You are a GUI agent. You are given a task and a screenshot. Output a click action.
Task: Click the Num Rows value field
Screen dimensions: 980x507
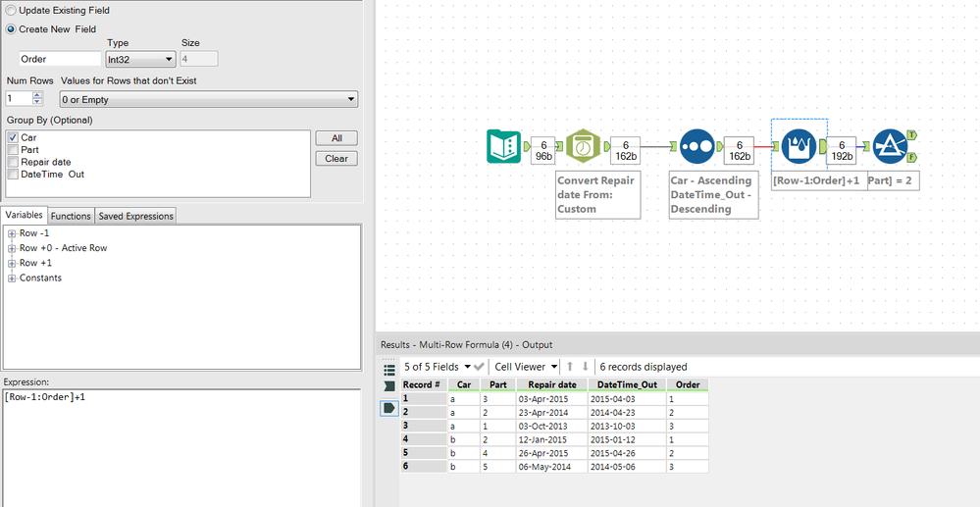18,99
